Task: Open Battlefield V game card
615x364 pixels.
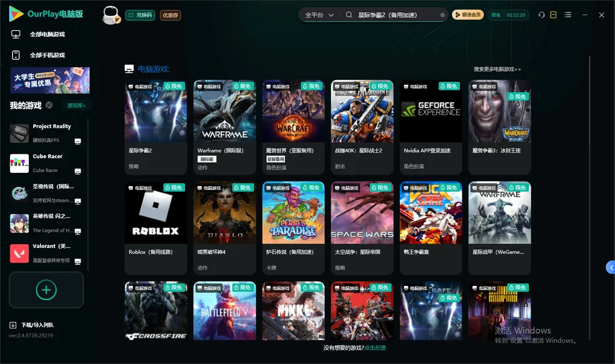Action: [x=224, y=311]
